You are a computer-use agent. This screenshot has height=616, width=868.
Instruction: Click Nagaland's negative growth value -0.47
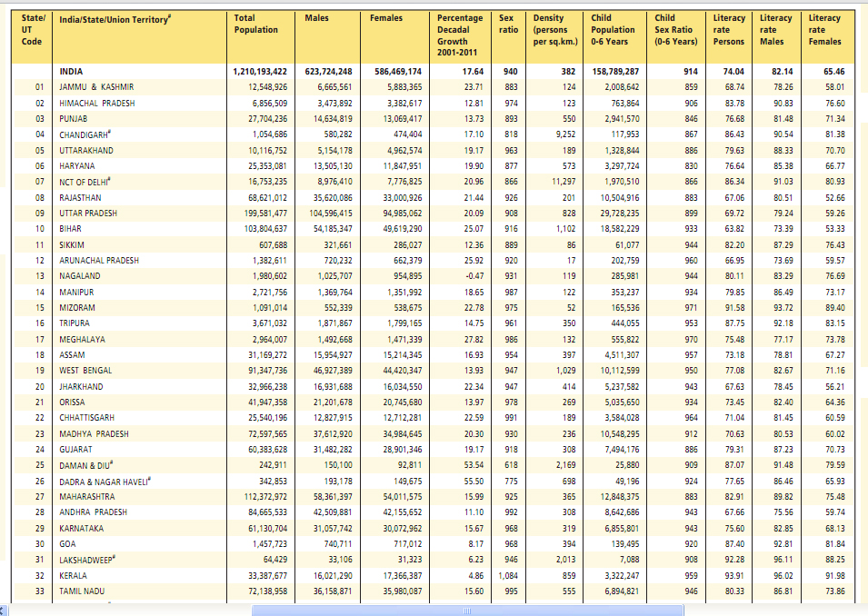(474, 275)
